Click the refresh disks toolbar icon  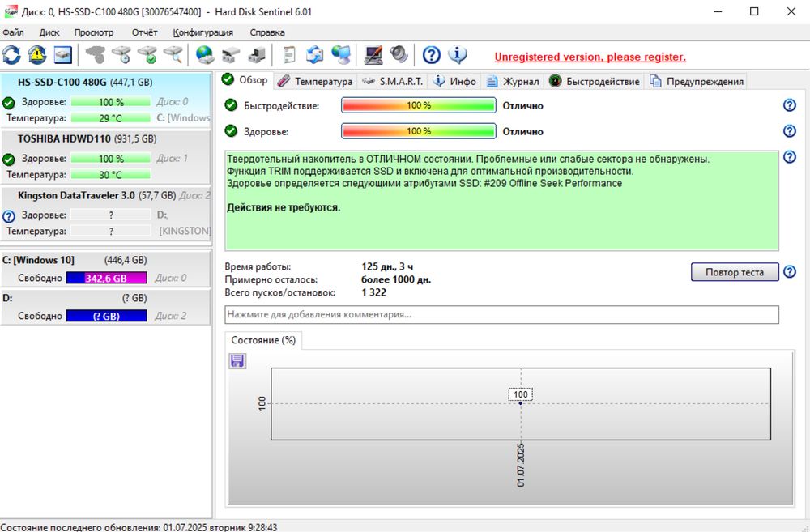click(11, 55)
